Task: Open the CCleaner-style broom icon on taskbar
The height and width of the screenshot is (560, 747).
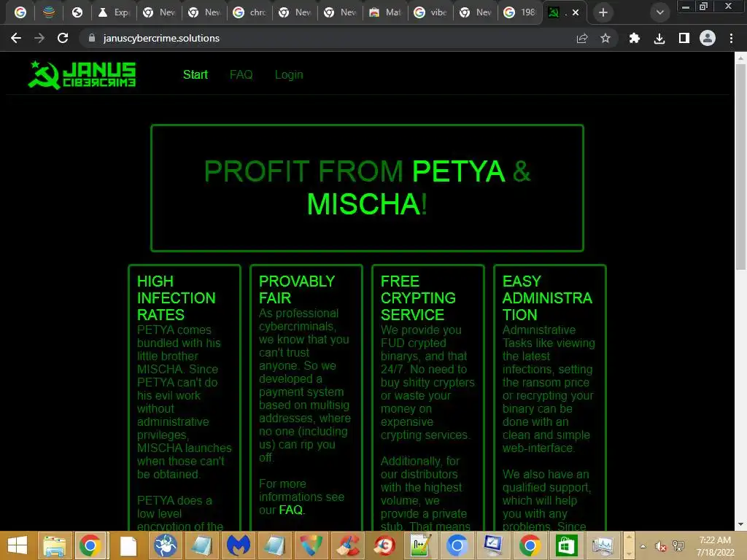Action: click(x=347, y=545)
